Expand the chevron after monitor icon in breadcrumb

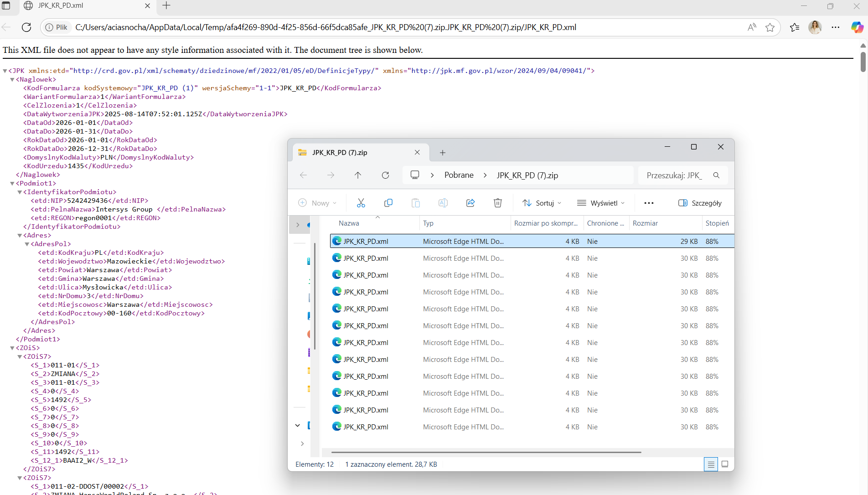[432, 175]
